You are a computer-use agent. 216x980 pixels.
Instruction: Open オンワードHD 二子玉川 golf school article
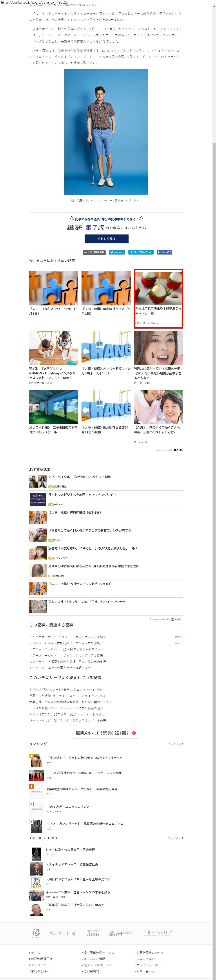pos(54,407)
